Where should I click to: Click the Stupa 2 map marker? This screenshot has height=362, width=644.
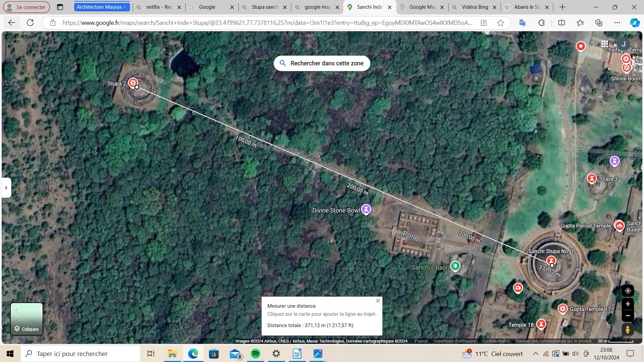[x=133, y=82]
